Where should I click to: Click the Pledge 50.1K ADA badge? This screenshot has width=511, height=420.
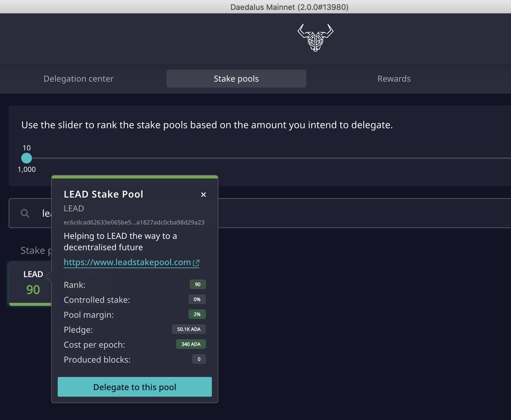[x=189, y=329]
